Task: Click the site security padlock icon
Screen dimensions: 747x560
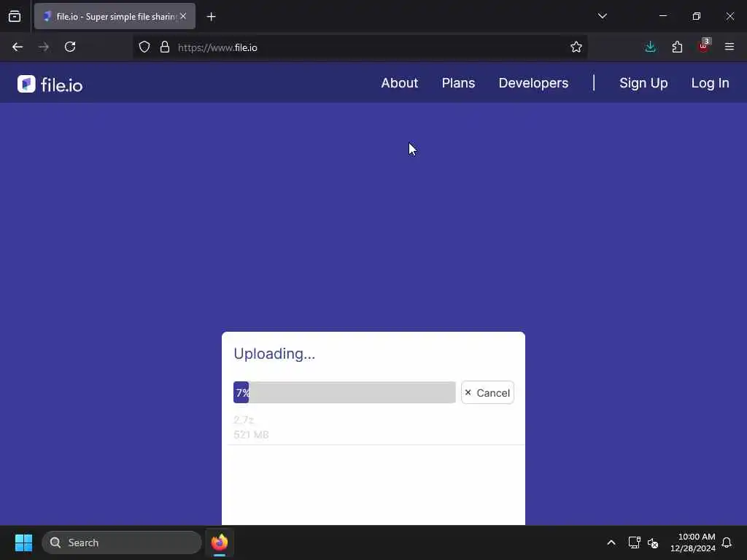Action: (165, 47)
